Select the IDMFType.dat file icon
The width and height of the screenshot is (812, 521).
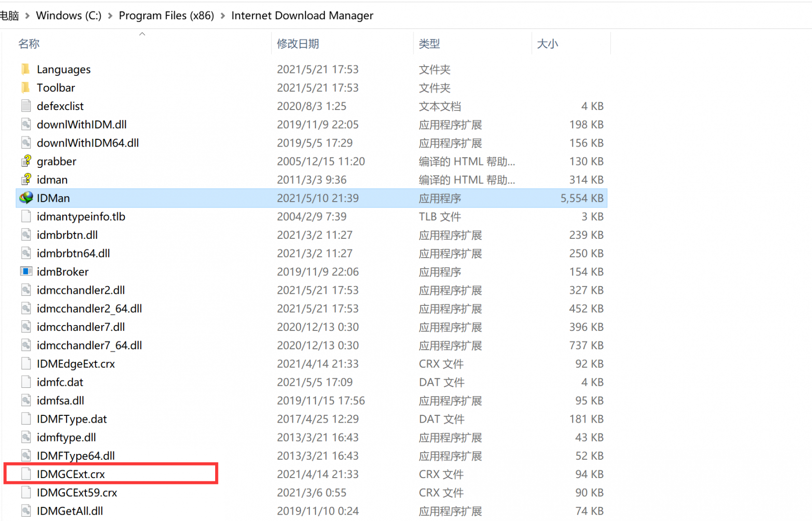(x=26, y=419)
